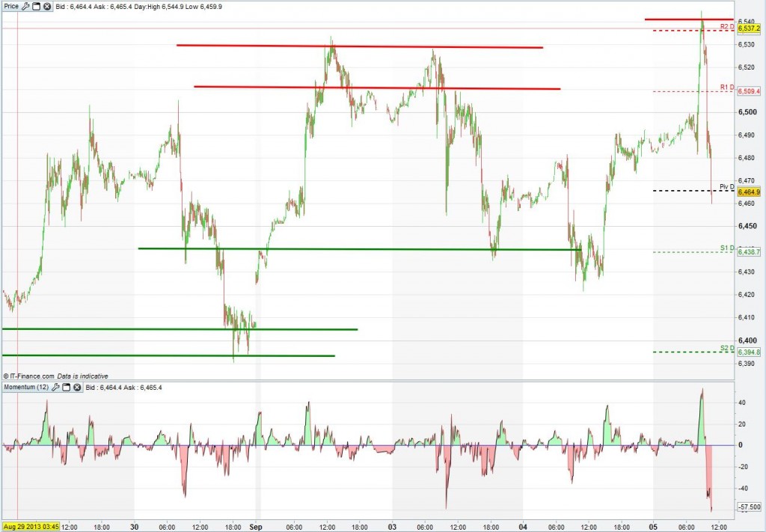Click the 6,500 price axis label
This screenshot has height=532, width=766.
[748, 112]
